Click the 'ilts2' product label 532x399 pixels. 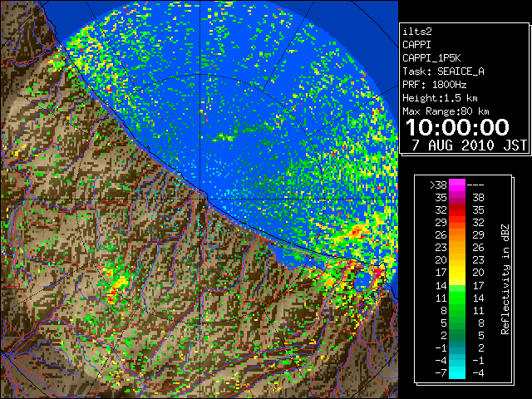[417, 32]
